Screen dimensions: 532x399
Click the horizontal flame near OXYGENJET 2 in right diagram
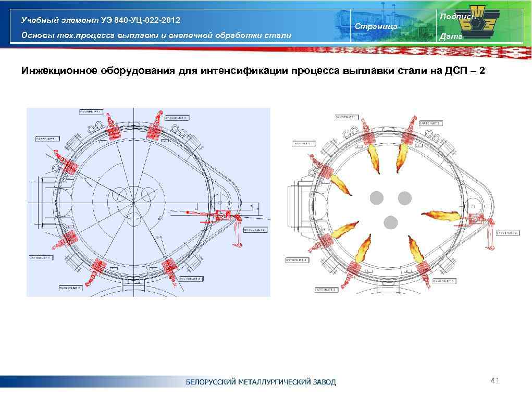coord(441,215)
